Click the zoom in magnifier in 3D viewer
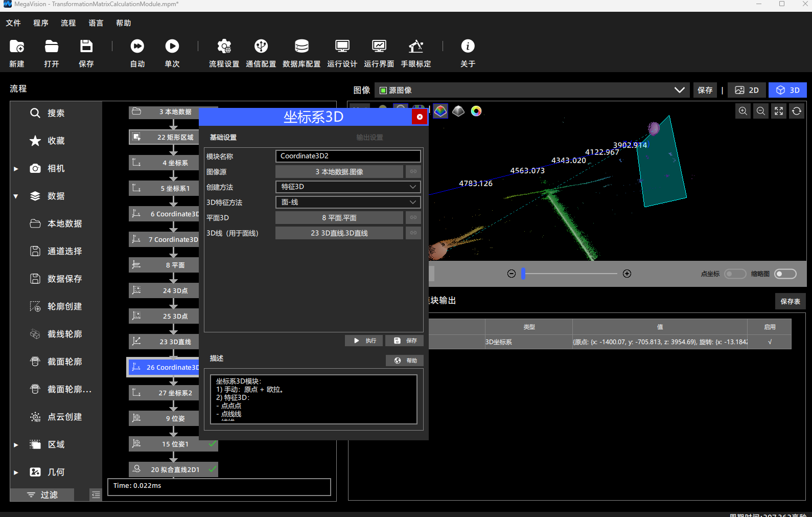This screenshot has width=812, height=517. (x=743, y=111)
